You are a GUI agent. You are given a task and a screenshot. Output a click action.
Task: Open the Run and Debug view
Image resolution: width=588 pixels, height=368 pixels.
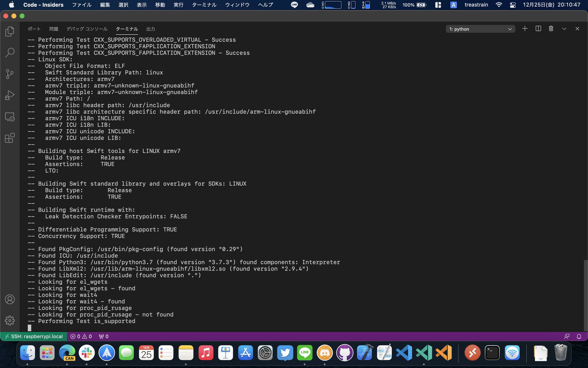tap(10, 95)
